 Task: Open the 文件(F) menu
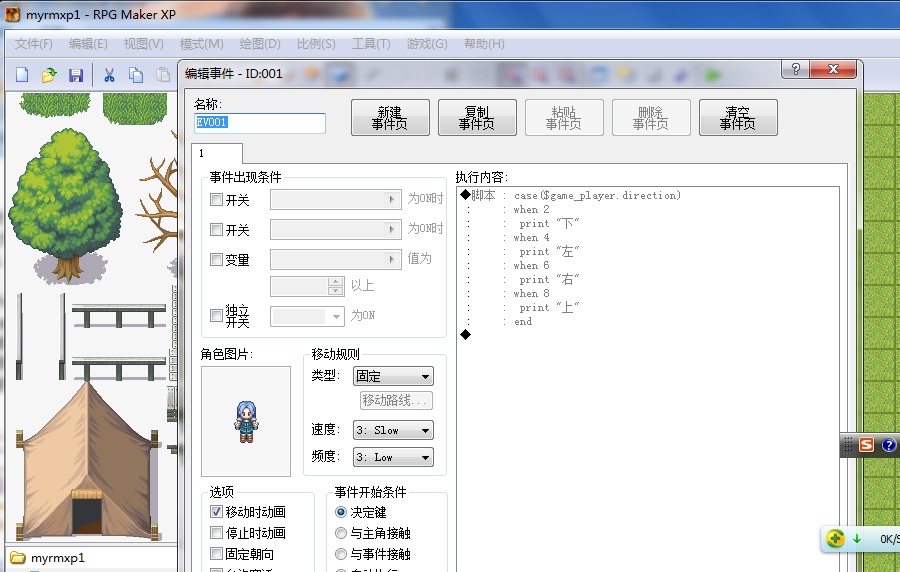33,44
